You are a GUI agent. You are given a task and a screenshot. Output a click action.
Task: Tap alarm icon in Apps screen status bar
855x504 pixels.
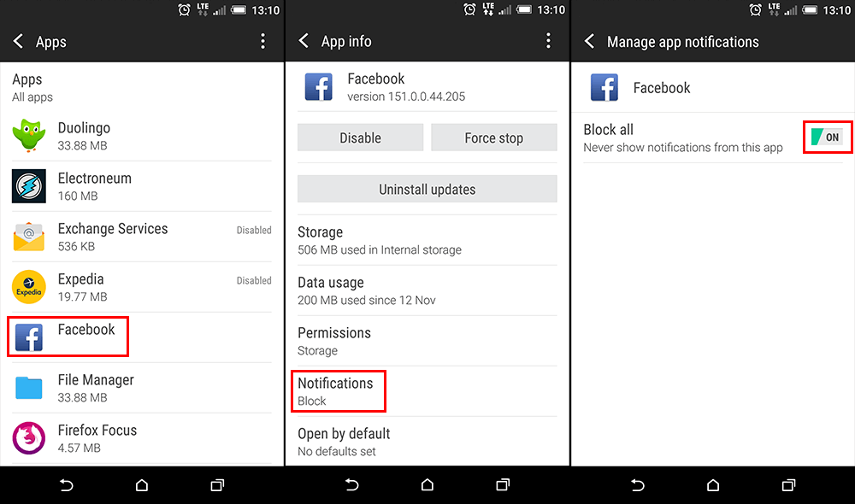pyautogui.click(x=185, y=9)
